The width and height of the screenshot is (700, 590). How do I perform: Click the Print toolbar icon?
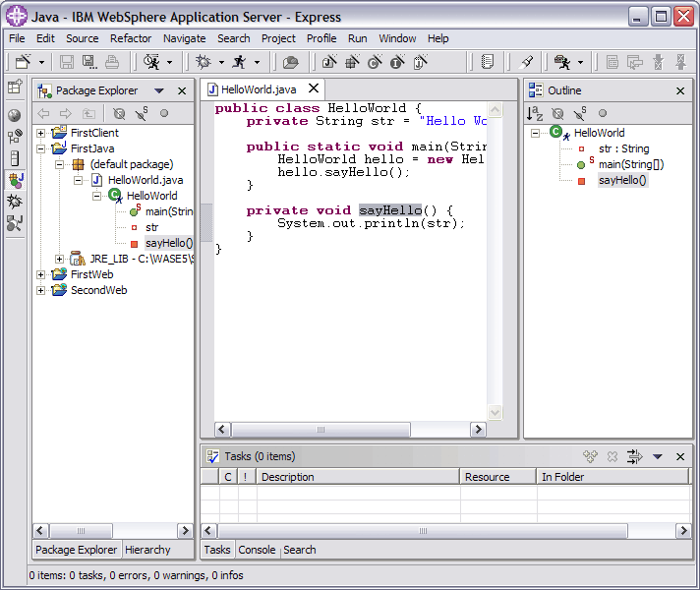[112, 62]
